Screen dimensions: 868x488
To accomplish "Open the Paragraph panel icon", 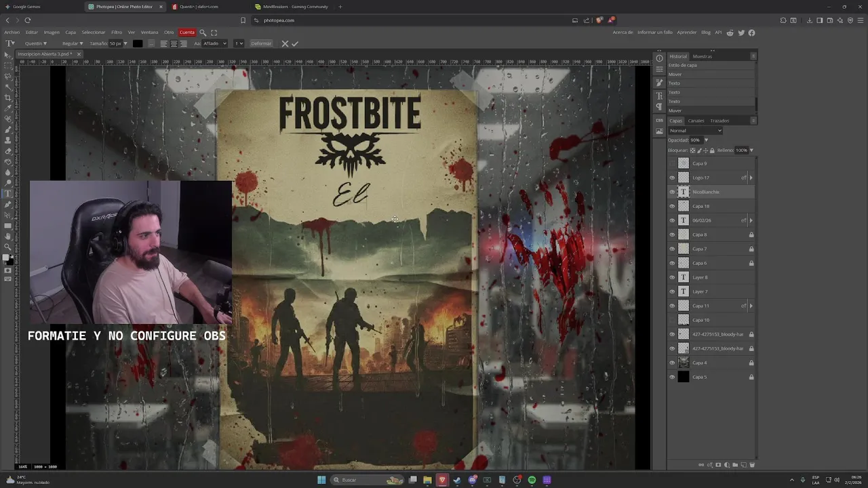I will (659, 107).
